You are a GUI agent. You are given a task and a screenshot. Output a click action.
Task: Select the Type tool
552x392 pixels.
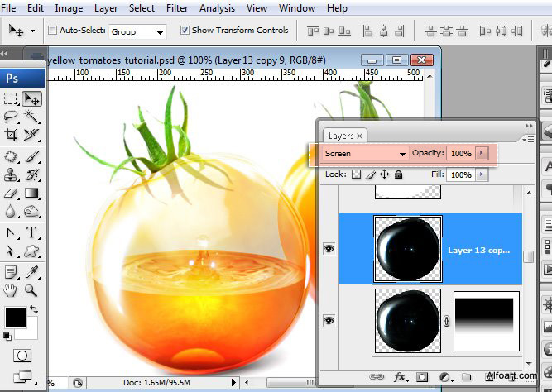point(31,232)
